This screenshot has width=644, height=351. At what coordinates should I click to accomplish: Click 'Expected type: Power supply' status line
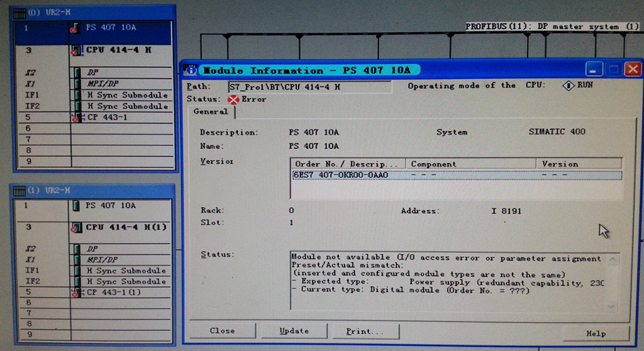tap(448, 283)
